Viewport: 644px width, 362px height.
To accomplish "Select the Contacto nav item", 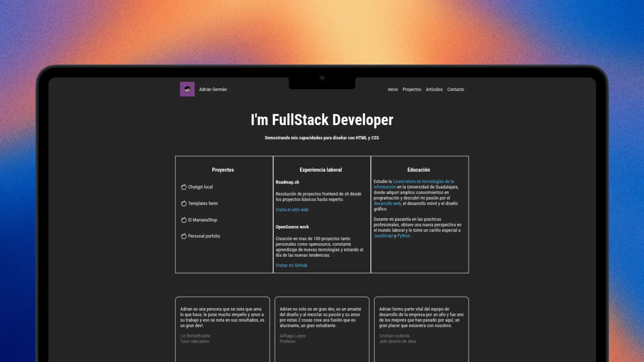I will point(455,89).
